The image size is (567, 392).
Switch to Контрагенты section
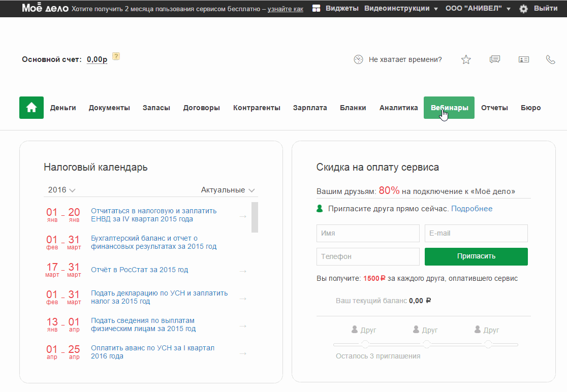257,108
